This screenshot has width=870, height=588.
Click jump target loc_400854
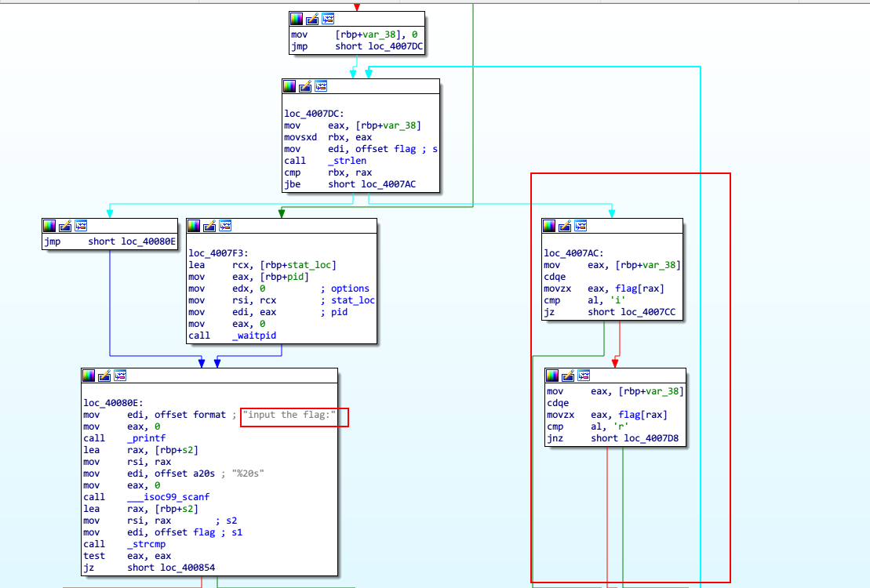coord(170,568)
